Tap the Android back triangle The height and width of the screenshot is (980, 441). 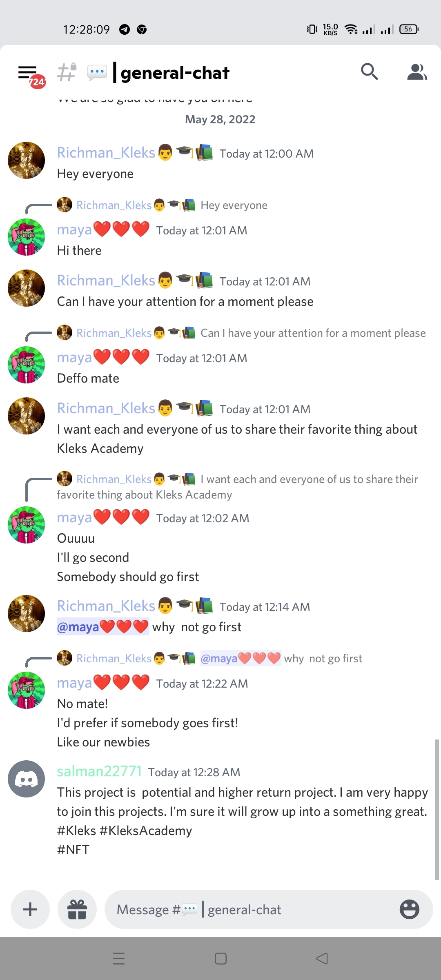322,958
